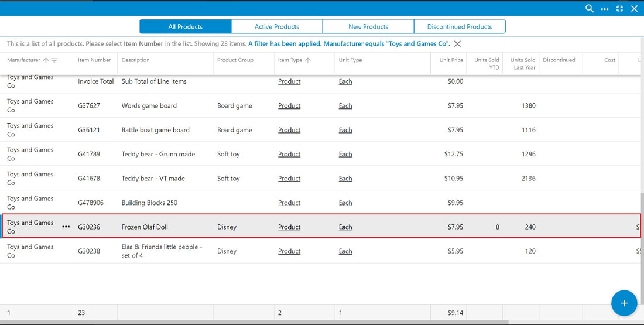The height and width of the screenshot is (325, 644).
Task: Open Each link in Teddy bear - VT made row
Action: (345, 179)
